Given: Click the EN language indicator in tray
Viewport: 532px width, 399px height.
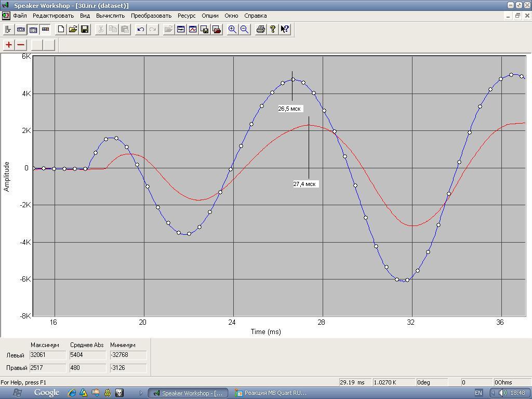Looking at the screenshot, I should click(478, 393).
